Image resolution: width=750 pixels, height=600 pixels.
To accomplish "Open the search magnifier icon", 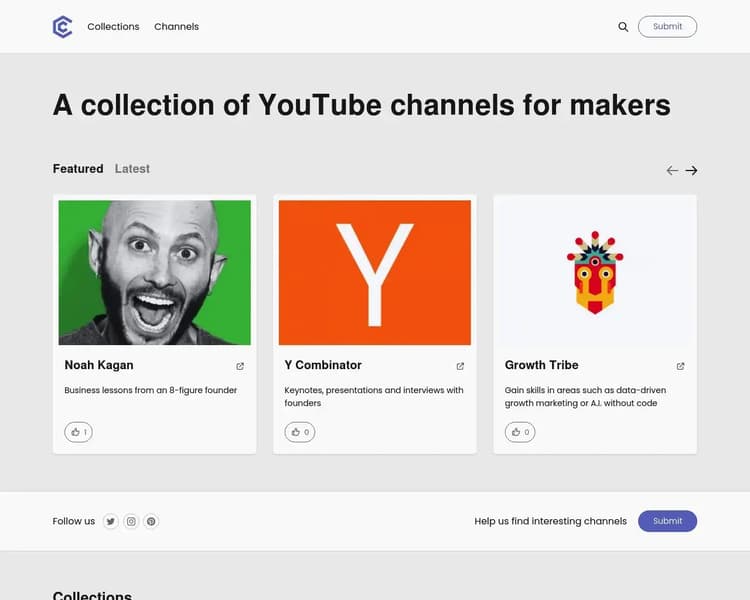I will (623, 27).
